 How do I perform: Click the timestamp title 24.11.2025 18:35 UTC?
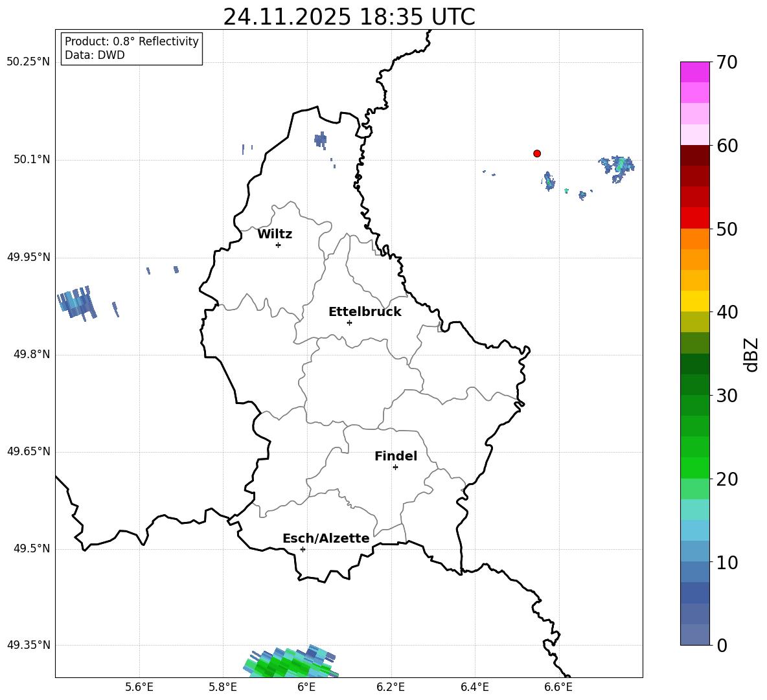(x=349, y=17)
